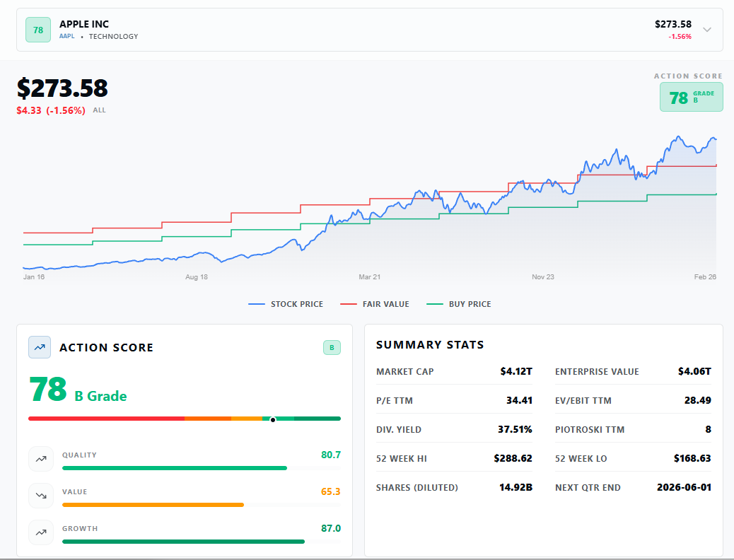Click the Growth metric trend icon
Screen dimensions: 734x560
click(41, 532)
